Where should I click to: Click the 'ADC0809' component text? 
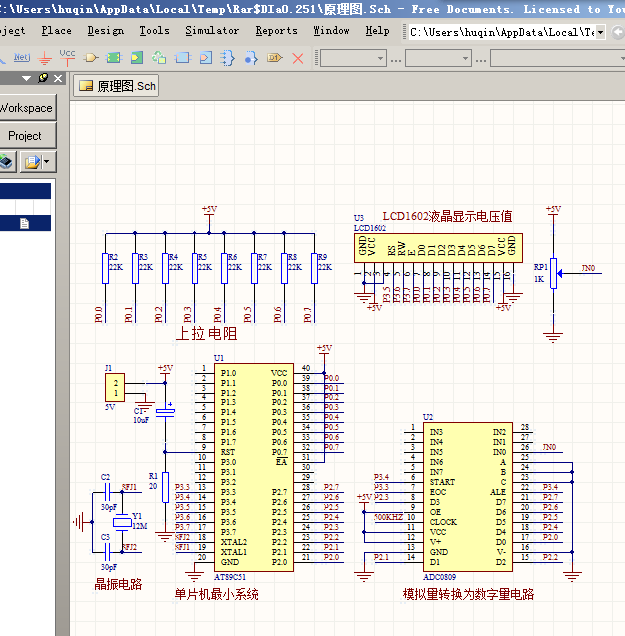point(440,577)
